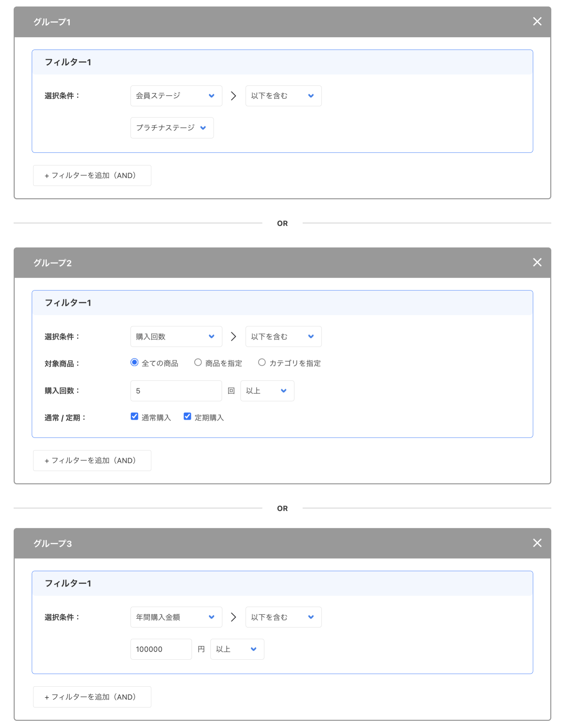Image resolution: width=567 pixels, height=728 pixels.
Task: Click the chevron on 年間購入金額 selector
Action: point(211,617)
